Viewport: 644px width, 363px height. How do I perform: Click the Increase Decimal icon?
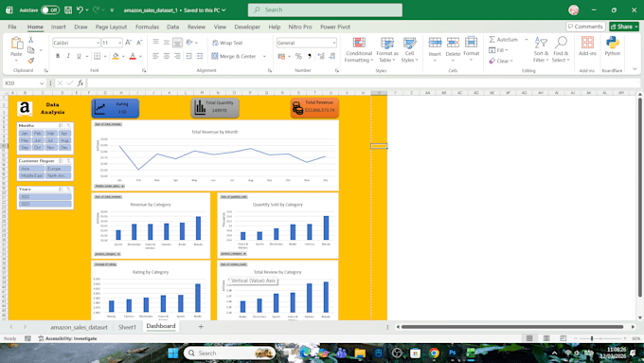pos(321,56)
